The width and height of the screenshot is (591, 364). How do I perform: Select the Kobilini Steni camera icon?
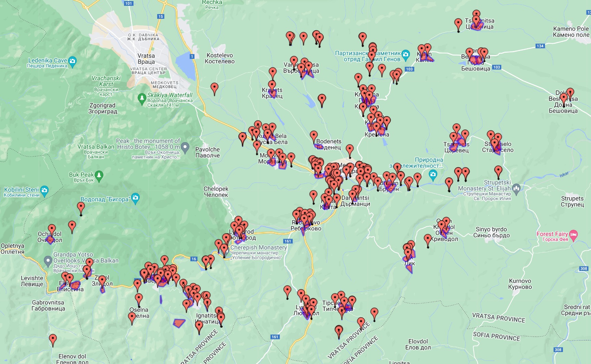click(44, 190)
